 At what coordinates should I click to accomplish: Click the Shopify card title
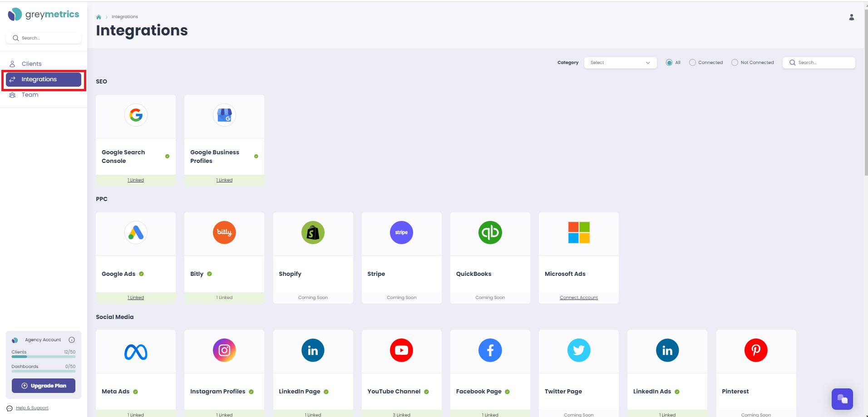290,274
